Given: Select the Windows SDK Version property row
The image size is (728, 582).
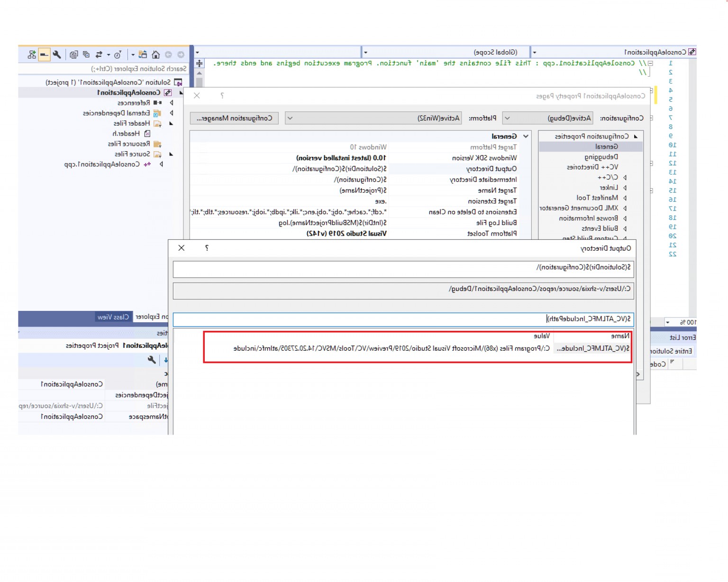Looking at the screenshot, I should point(354,158).
